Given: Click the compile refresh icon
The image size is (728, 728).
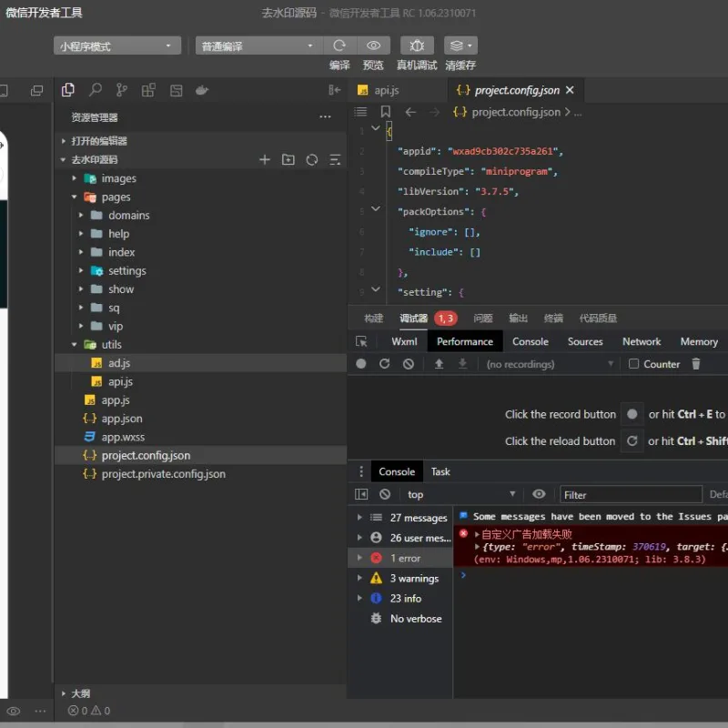Looking at the screenshot, I should point(339,45).
